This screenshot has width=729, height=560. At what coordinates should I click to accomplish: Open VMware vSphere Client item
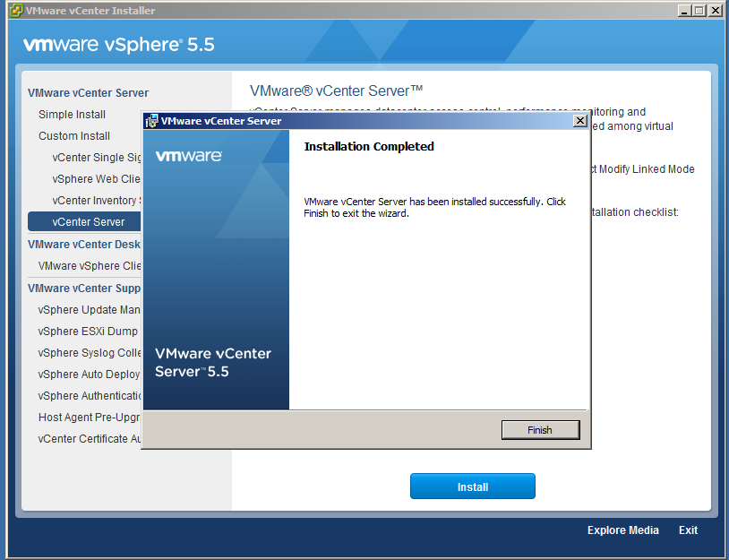coord(90,266)
